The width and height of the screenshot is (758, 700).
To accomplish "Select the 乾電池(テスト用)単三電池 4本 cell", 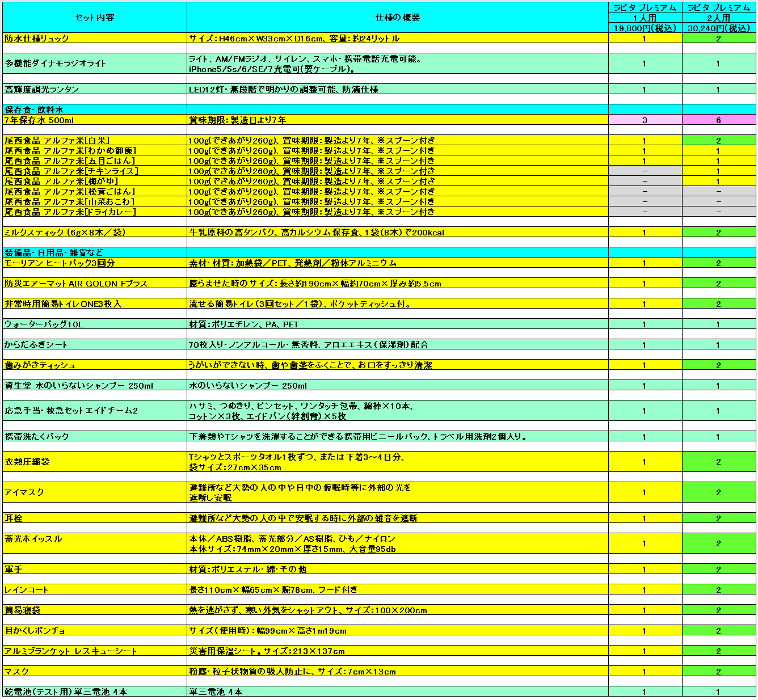I will pos(95,692).
